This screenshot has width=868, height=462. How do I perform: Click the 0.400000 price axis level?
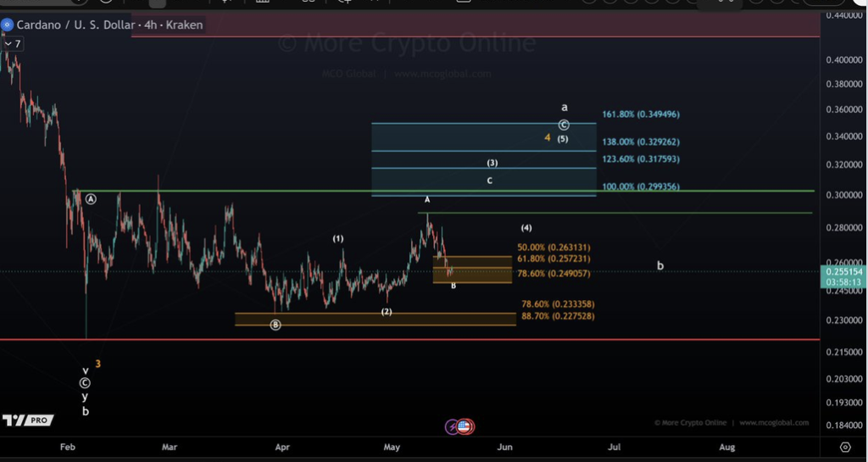coord(843,59)
